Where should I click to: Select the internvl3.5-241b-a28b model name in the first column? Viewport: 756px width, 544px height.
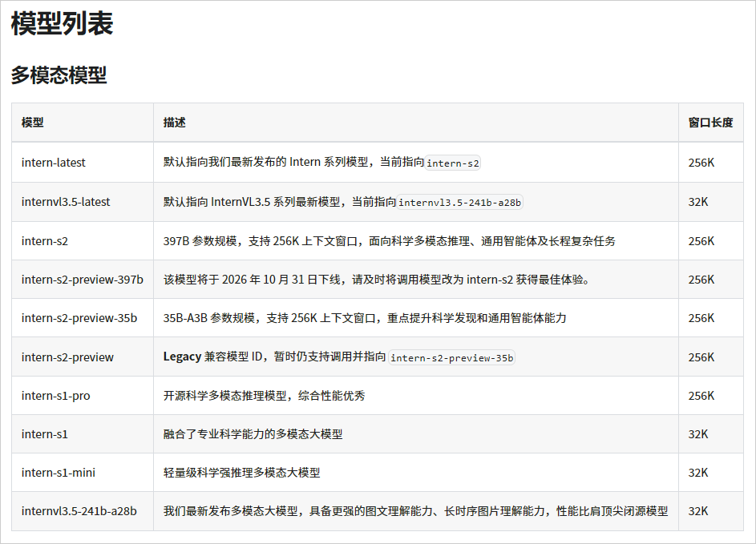click(x=79, y=511)
